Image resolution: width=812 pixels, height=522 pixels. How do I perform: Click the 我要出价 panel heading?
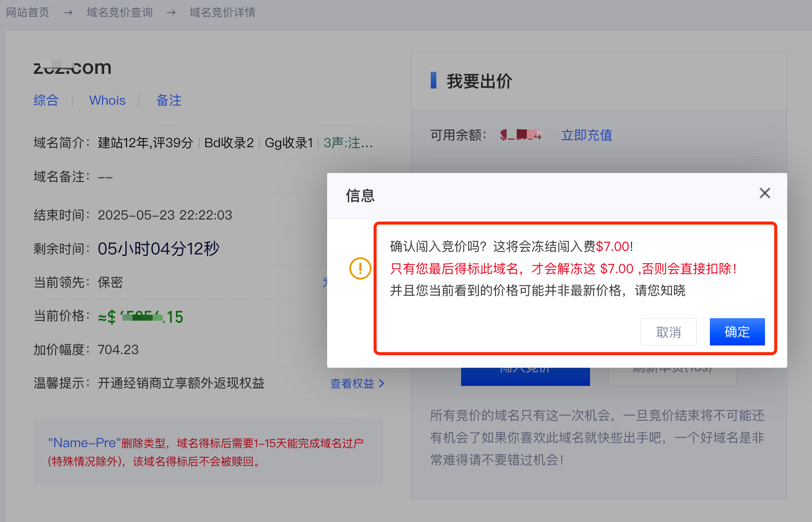pyautogui.click(x=479, y=81)
